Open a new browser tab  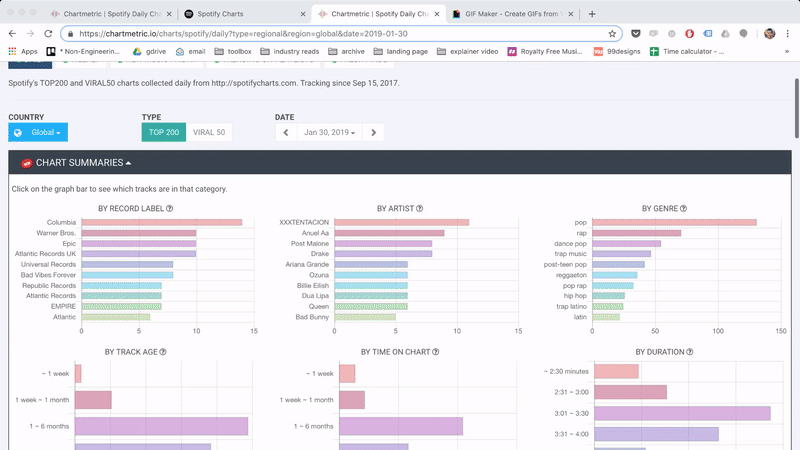click(592, 14)
